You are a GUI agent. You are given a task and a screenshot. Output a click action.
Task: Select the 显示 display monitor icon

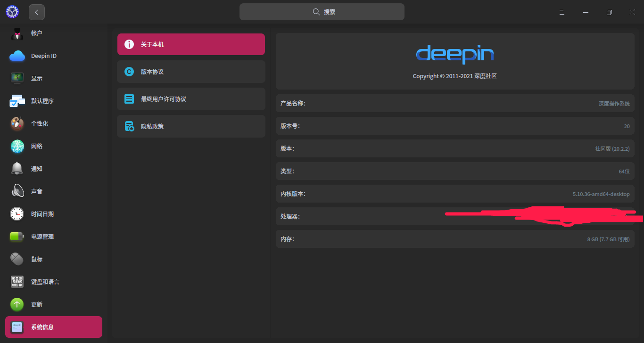[x=17, y=78]
